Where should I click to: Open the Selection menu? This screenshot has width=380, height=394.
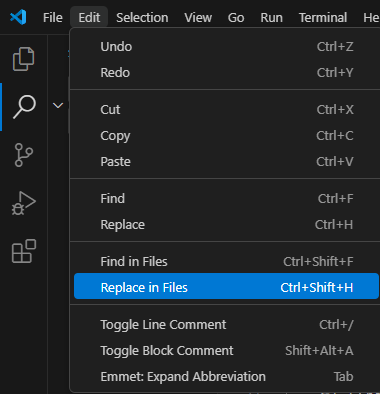pos(142,17)
